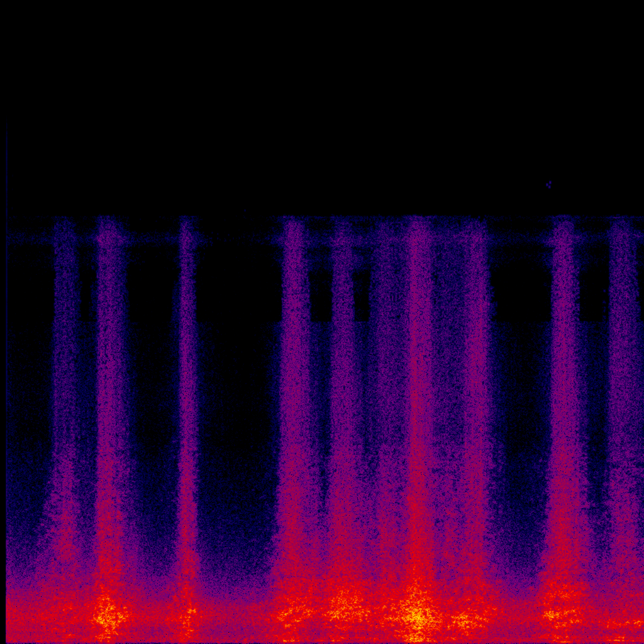Click the empty black region above the frequency cutoff

click(x=314, y=107)
